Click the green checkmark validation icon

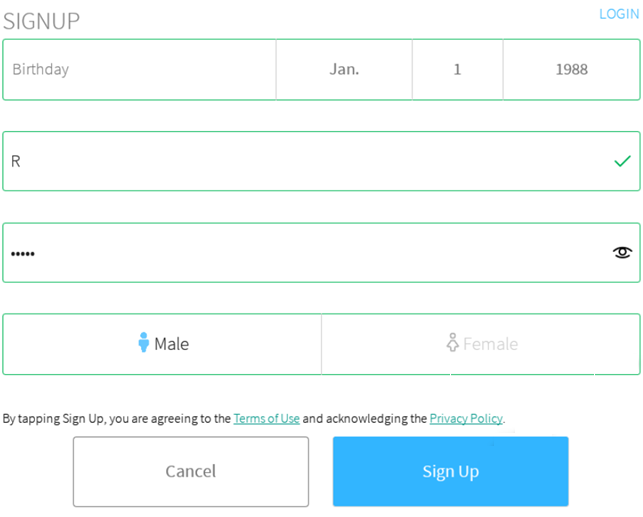[622, 161]
